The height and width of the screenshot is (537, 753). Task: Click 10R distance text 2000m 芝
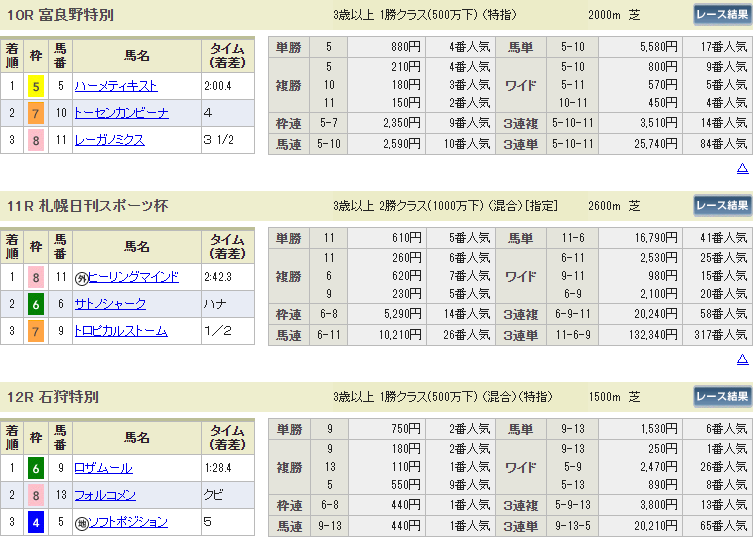(x=614, y=15)
